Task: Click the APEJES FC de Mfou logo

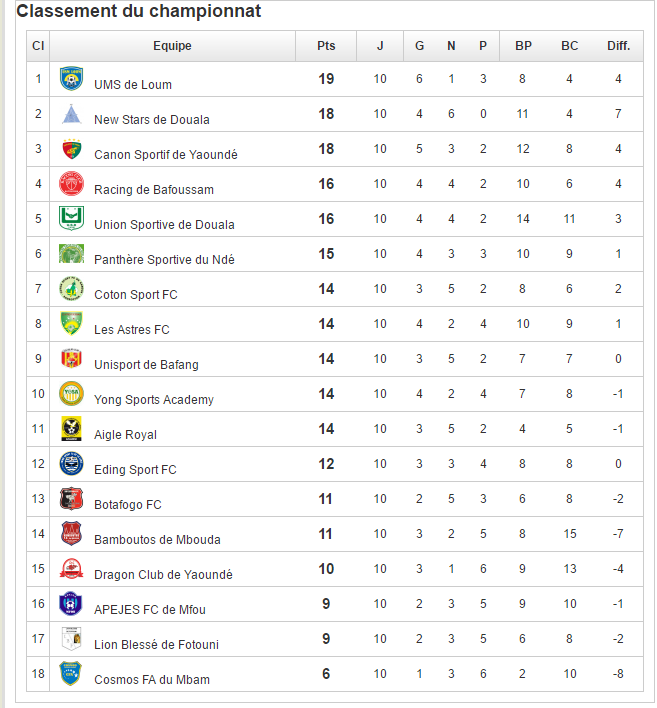Action: point(71,604)
